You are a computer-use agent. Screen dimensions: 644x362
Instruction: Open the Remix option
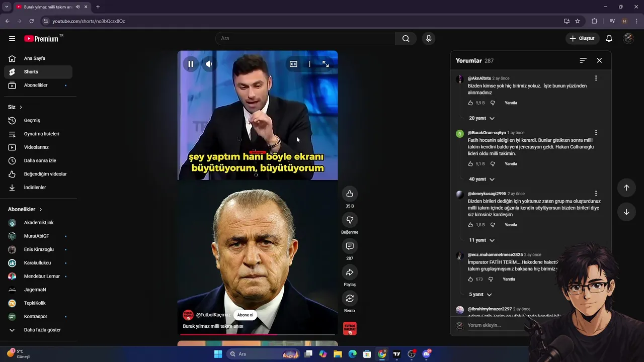[x=350, y=298]
